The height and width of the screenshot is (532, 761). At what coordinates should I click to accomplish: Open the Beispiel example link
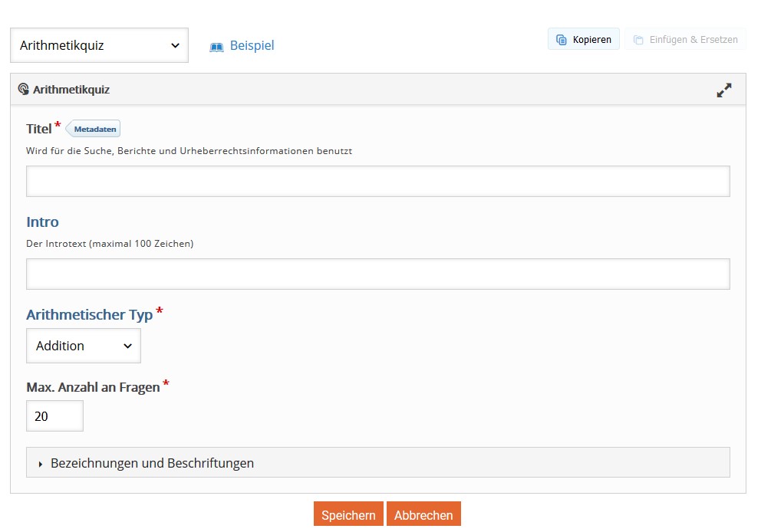coord(252,45)
